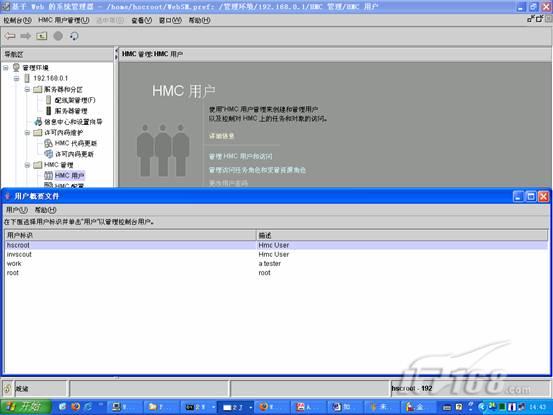The image size is (553, 415).
Task: Select the 配置架管理(F) tree item
Action: (75, 100)
